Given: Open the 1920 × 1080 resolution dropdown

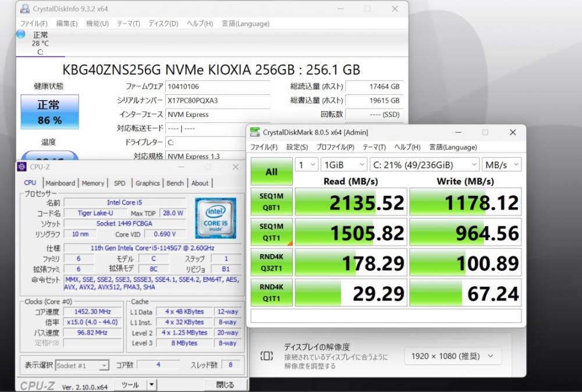Looking at the screenshot, I should pyautogui.click(x=452, y=356).
